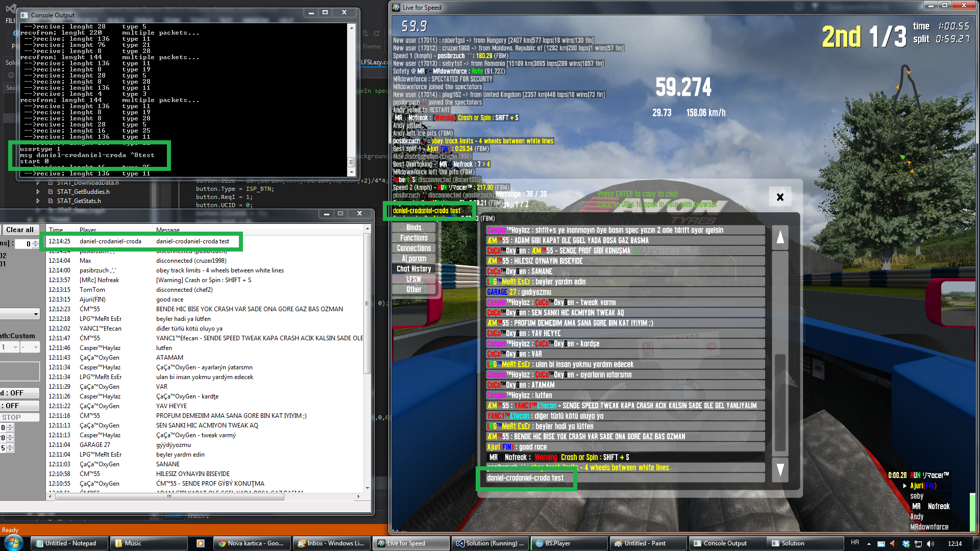
Task: Expand STAT_GetBuddies.h tree node
Action: [38, 192]
